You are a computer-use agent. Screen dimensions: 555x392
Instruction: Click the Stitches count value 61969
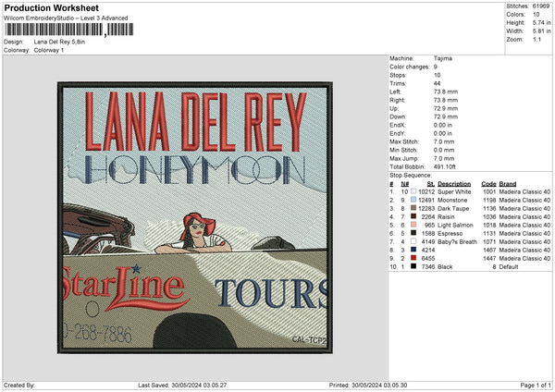pos(541,6)
